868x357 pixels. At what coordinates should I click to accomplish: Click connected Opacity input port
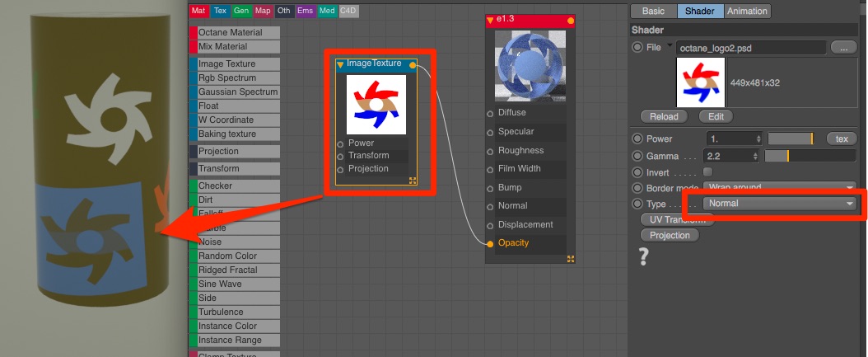click(490, 244)
